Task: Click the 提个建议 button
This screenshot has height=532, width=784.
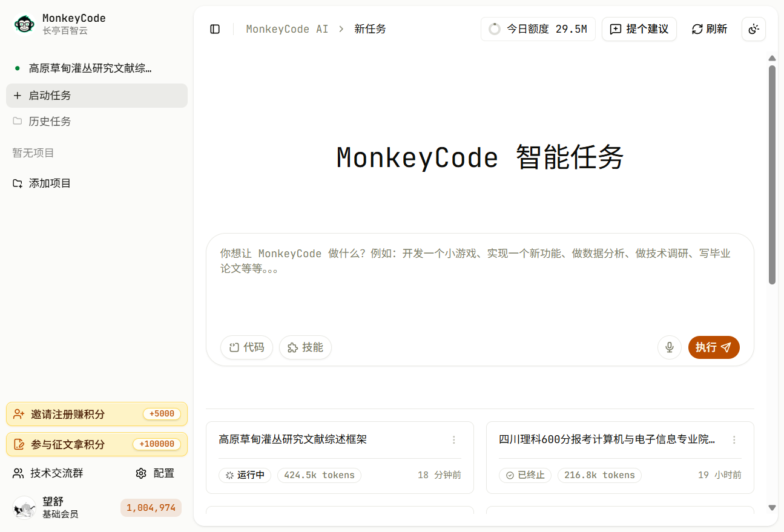Action: coord(639,29)
